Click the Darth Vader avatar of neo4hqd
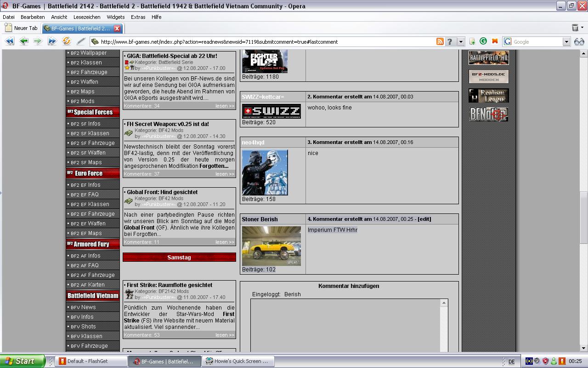Viewport: 588px width, 368px height. 265,172
